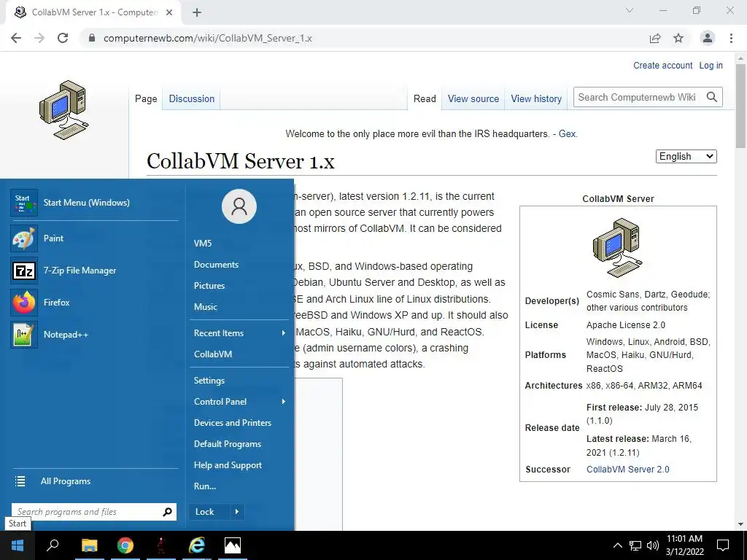747x560 pixels.
Task: Open Pictures from start menu
Action: click(x=209, y=286)
